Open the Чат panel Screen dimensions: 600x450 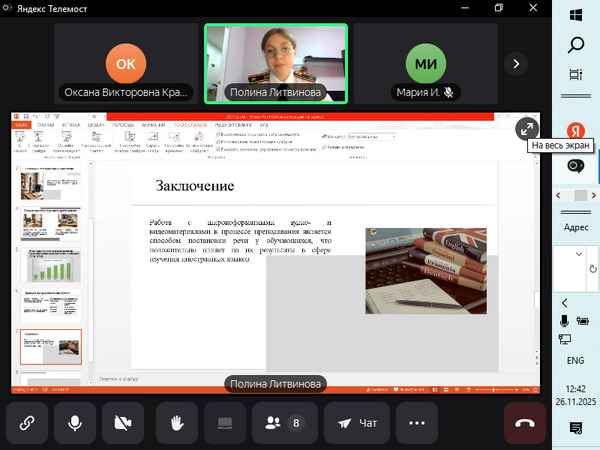pyautogui.click(x=357, y=423)
